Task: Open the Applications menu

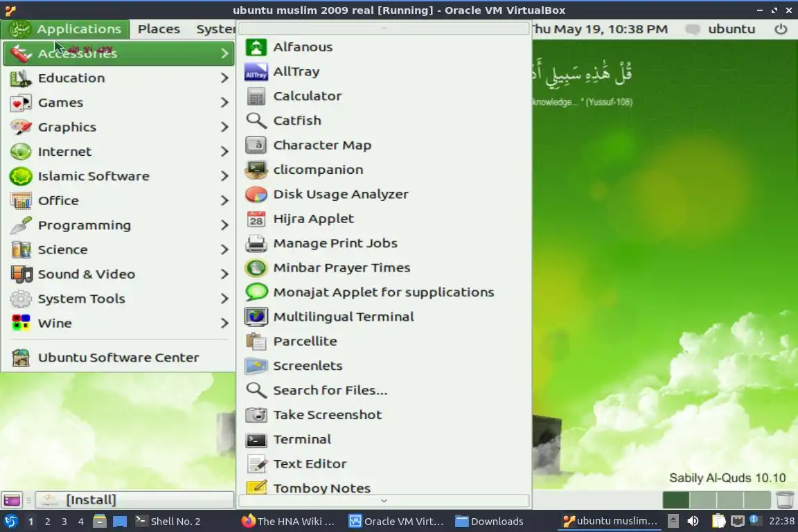Action: (65, 29)
